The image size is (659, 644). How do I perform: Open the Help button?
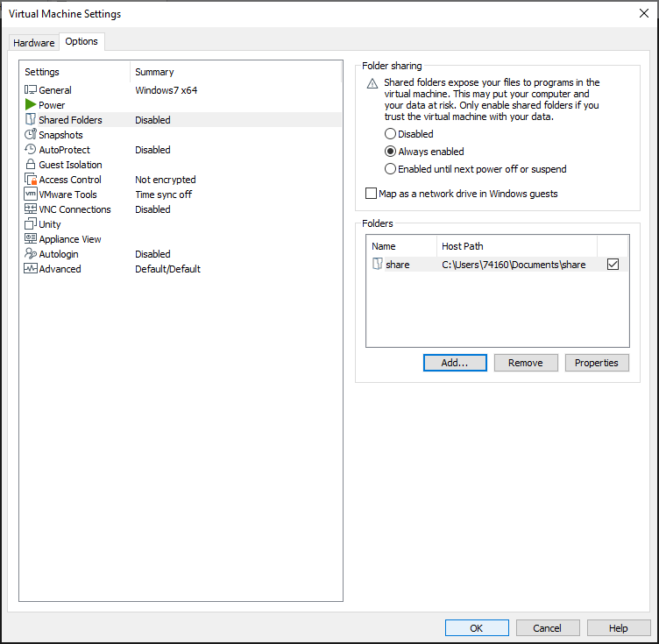[619, 628]
